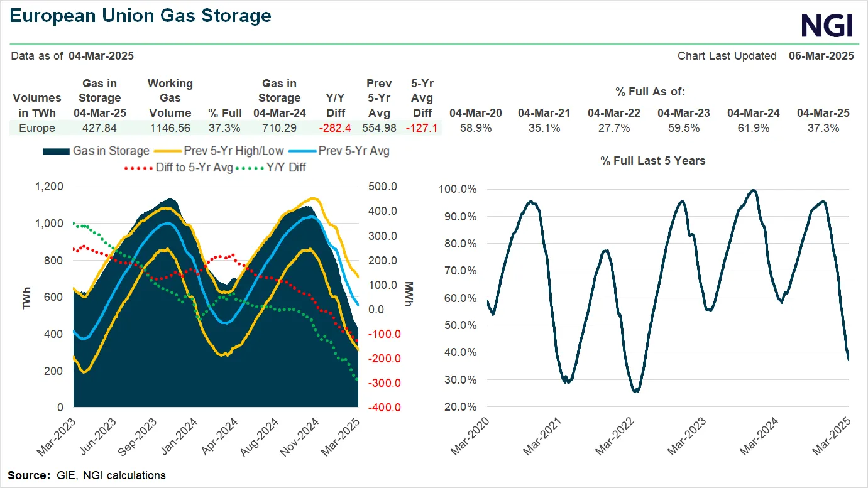Click the Mar-2025 axis label on right chart
Screen dimensions: 868x488
pyautogui.click(x=830, y=433)
